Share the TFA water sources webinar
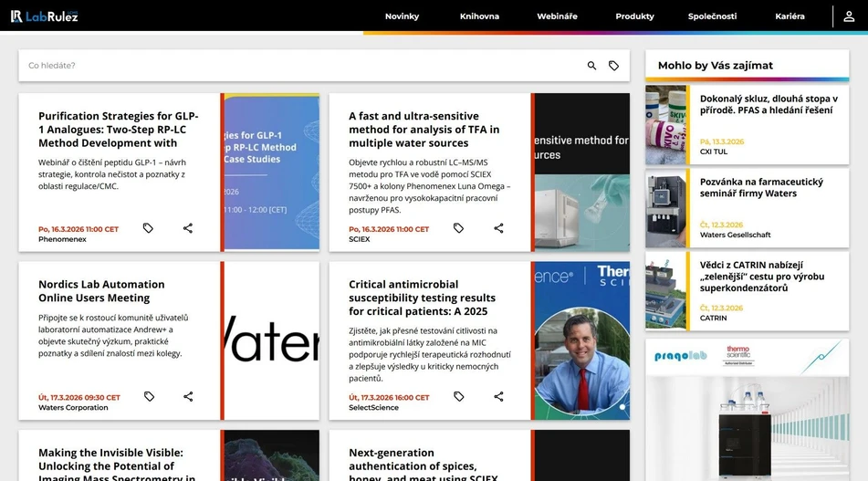 click(498, 228)
